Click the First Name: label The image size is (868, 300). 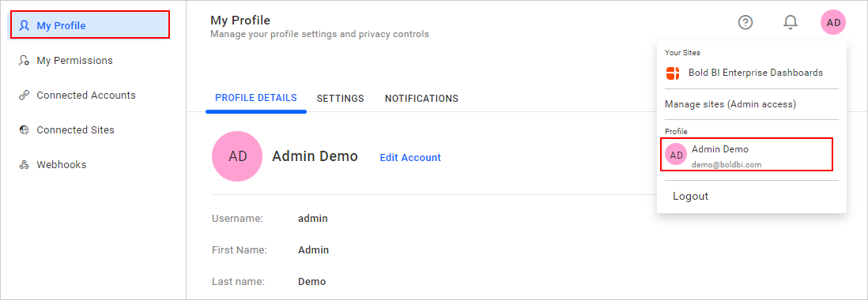click(240, 249)
